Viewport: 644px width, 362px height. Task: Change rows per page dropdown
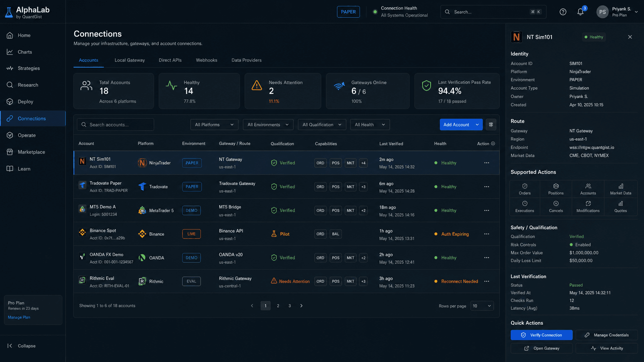(482, 306)
